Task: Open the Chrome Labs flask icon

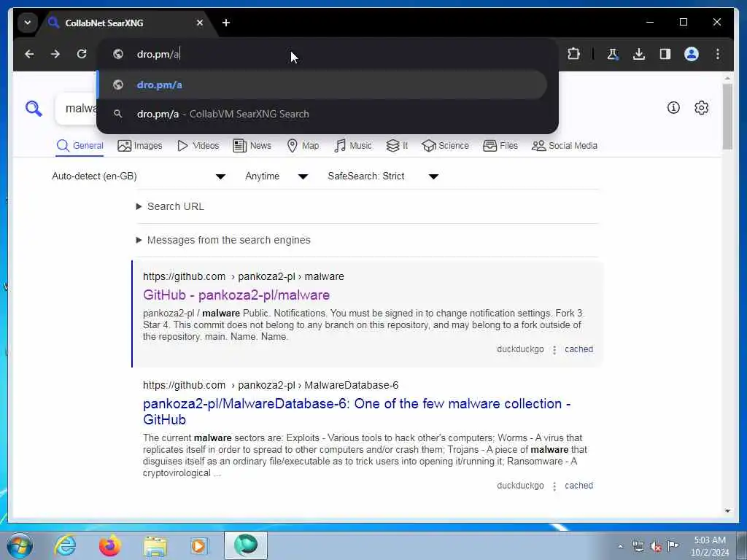Action: click(612, 54)
